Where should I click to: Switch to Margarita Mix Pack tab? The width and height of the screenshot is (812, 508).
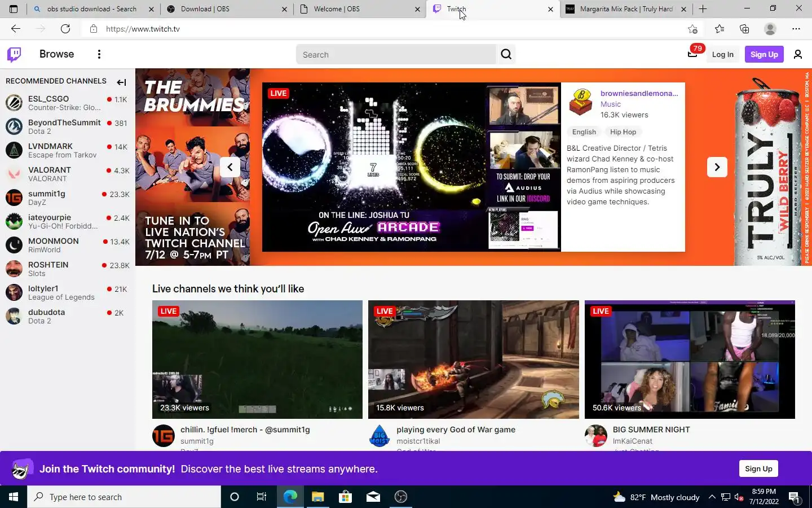click(x=626, y=9)
